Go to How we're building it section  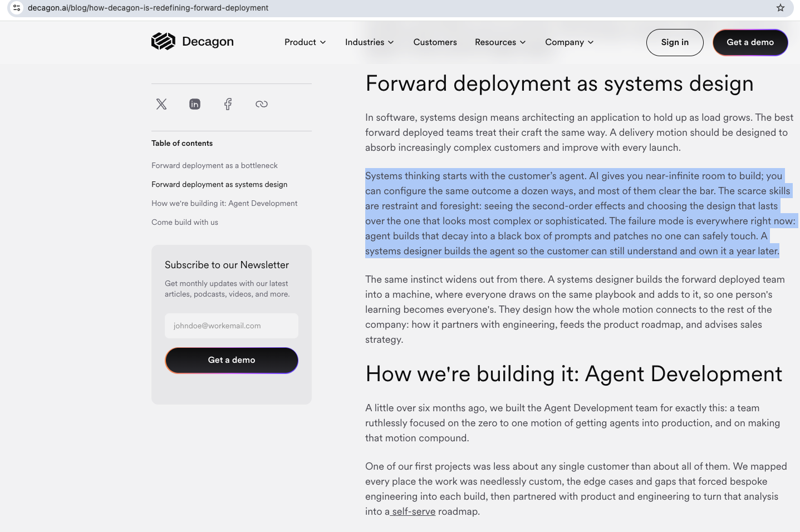(x=224, y=203)
